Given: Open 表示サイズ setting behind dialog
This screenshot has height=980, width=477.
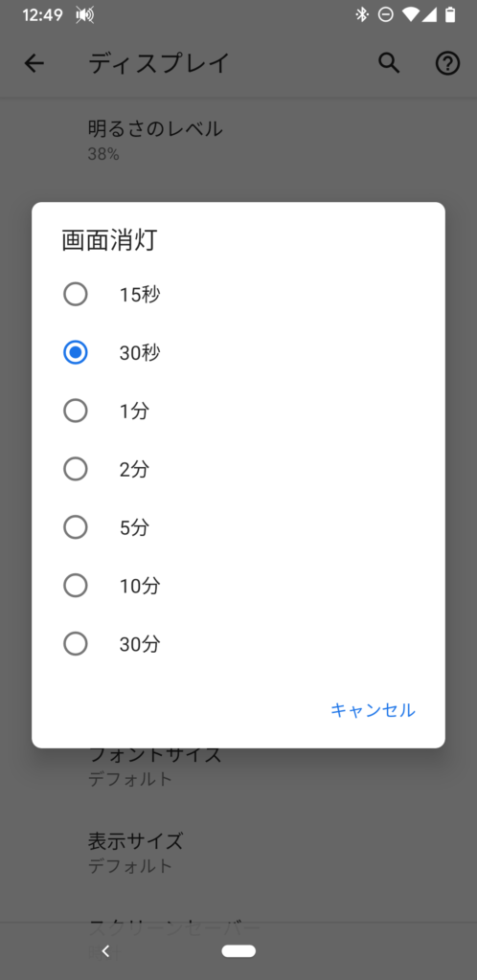Looking at the screenshot, I should (238, 853).
